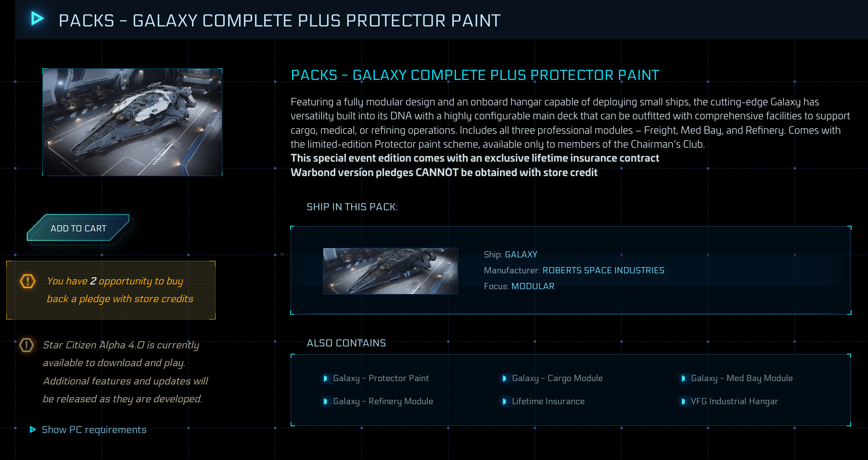Image resolution: width=868 pixels, height=460 pixels.
Task: Click the MODULAR focus label
Action: (x=533, y=286)
